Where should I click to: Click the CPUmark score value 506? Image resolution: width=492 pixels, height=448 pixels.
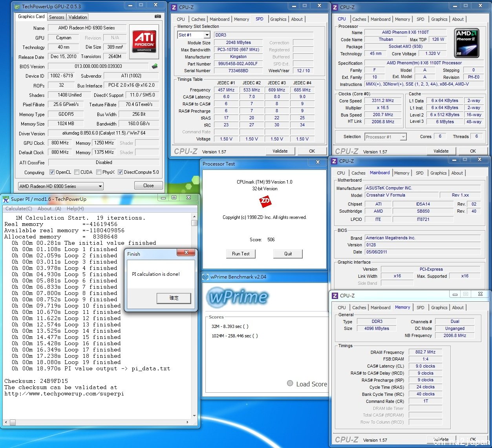point(271,240)
